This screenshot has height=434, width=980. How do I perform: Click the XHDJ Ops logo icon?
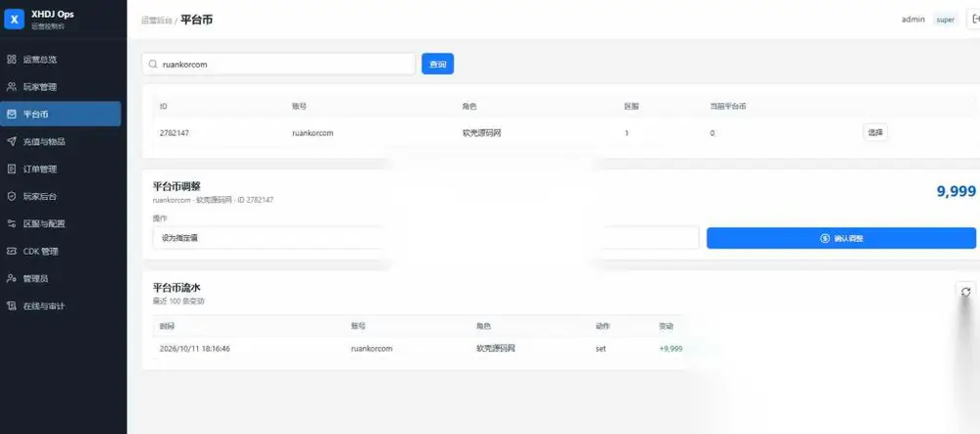(15, 20)
